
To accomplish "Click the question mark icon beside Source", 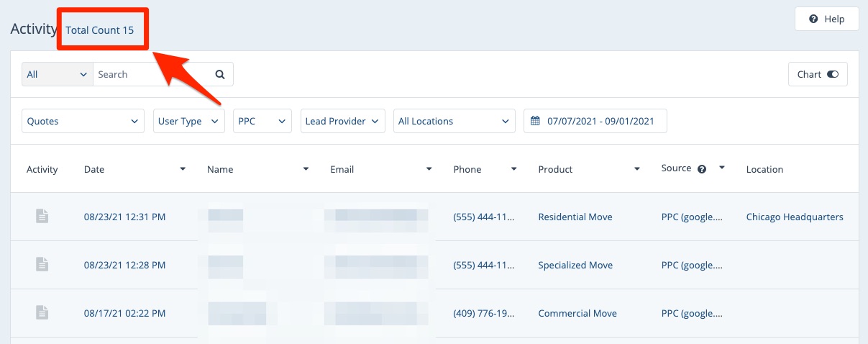I will pyautogui.click(x=702, y=169).
